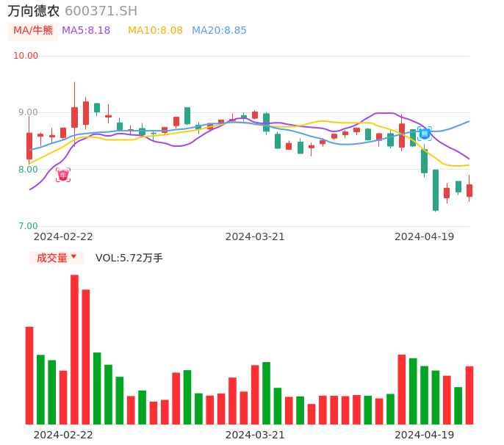This screenshot has height=445, width=504.
Task: Click the 7.00 price axis label
Action: (x=29, y=226)
